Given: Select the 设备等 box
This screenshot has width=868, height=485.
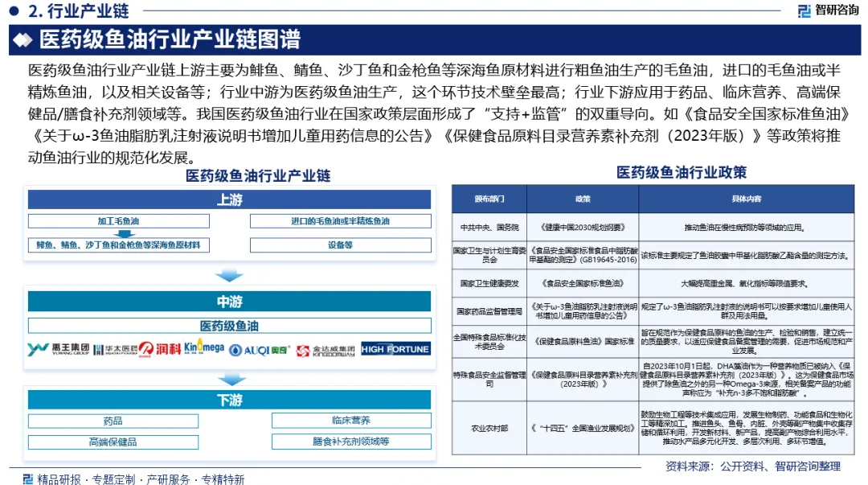Looking at the screenshot, I should click(341, 245).
